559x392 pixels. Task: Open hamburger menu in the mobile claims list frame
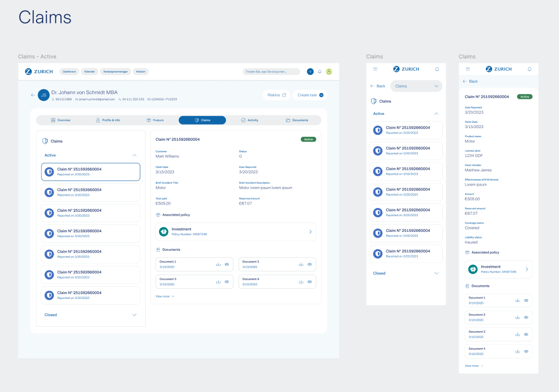pyautogui.click(x=375, y=69)
